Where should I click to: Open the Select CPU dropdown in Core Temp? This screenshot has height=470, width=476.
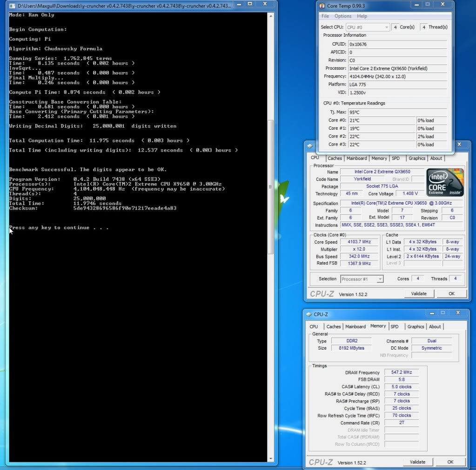[368, 27]
